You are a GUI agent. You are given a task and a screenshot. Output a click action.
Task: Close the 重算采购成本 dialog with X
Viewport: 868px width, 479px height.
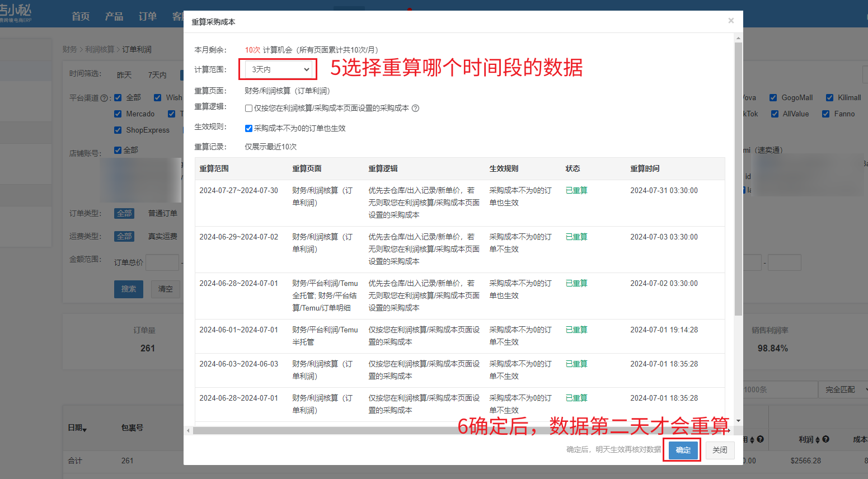pyautogui.click(x=730, y=21)
